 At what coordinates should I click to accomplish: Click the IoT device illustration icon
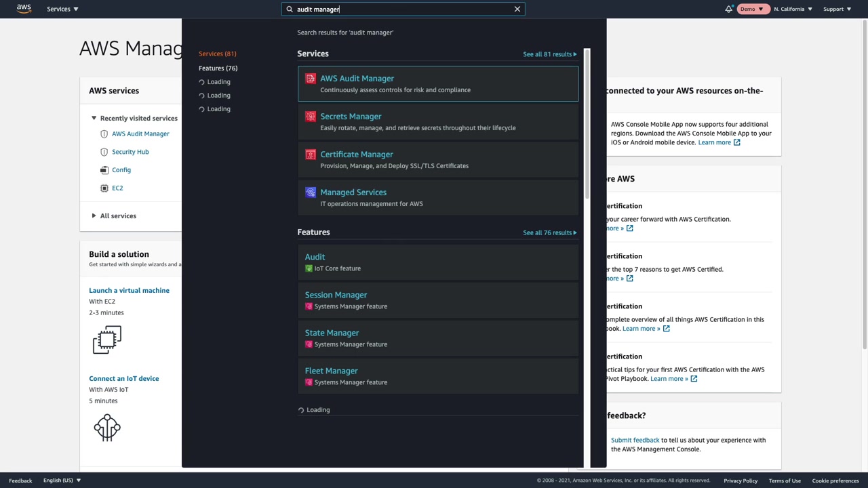[x=107, y=428]
